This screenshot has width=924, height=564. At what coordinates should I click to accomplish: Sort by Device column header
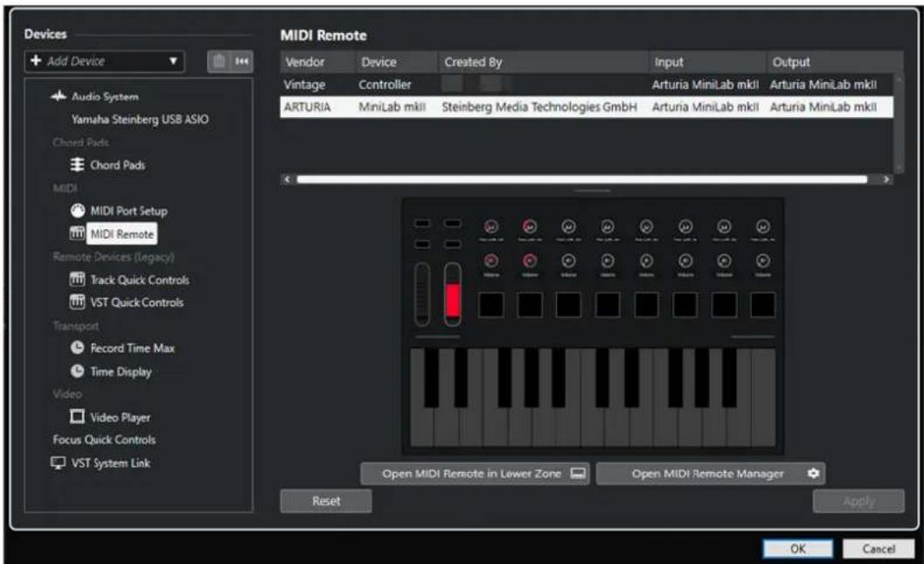click(x=397, y=62)
